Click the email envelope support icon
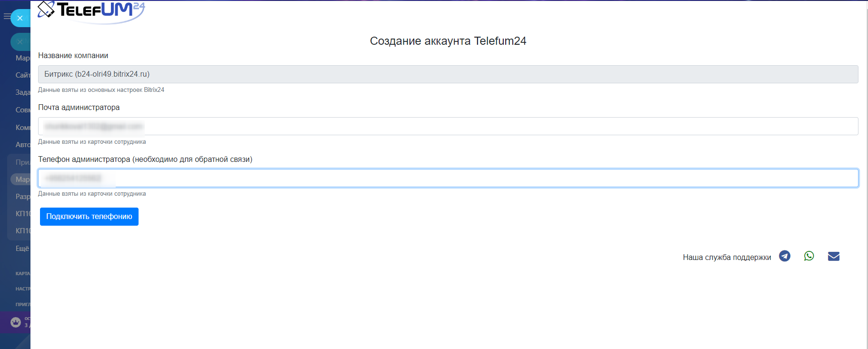This screenshot has height=349, width=868. tap(834, 257)
